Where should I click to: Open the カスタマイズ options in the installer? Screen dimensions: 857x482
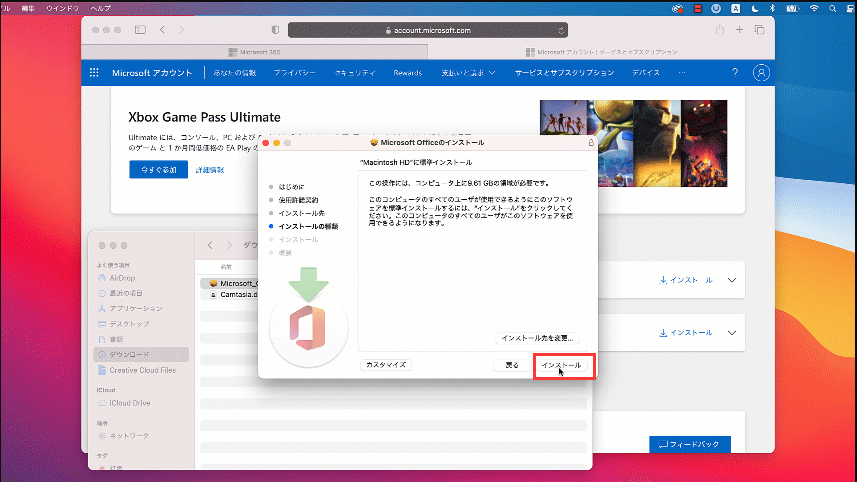386,365
